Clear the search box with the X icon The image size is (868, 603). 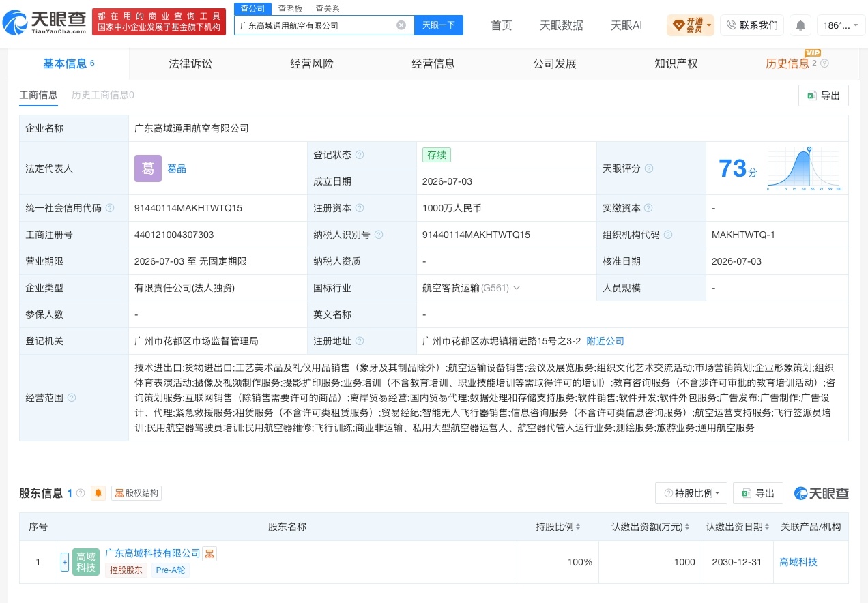pyautogui.click(x=401, y=25)
